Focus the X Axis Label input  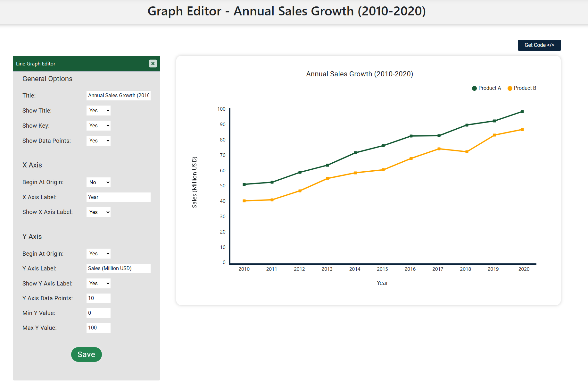pos(118,197)
